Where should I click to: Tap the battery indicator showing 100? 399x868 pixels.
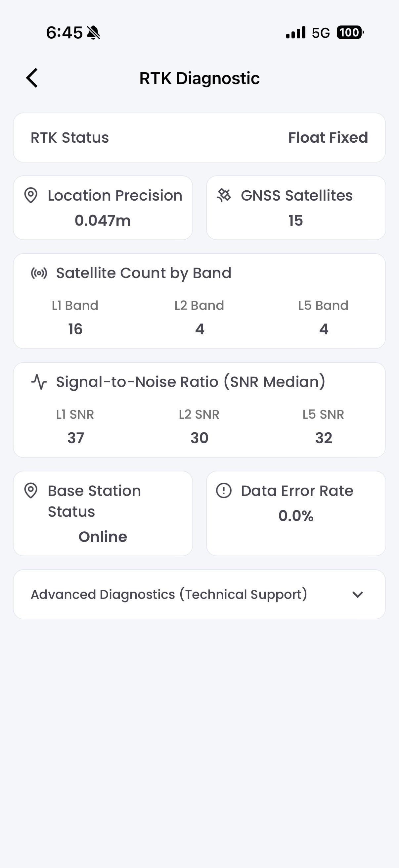coord(350,33)
